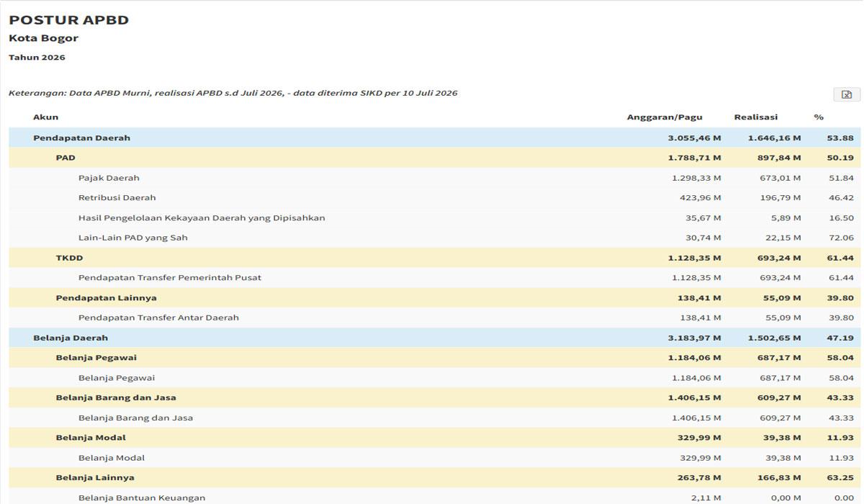The width and height of the screenshot is (864, 504).
Task: Click the Realisasi column header
Action: pyautogui.click(x=756, y=117)
